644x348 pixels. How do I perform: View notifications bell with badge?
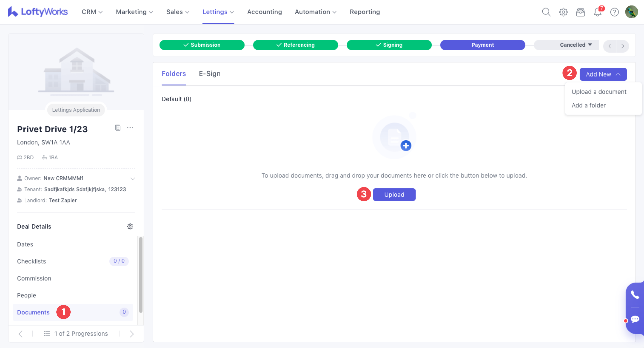point(598,12)
